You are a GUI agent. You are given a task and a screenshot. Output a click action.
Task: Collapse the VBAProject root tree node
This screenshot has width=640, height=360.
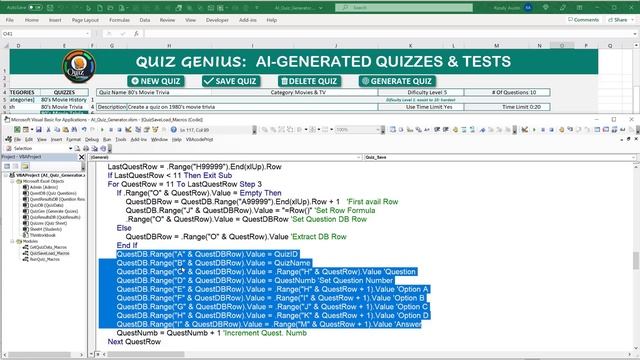(x=6, y=175)
